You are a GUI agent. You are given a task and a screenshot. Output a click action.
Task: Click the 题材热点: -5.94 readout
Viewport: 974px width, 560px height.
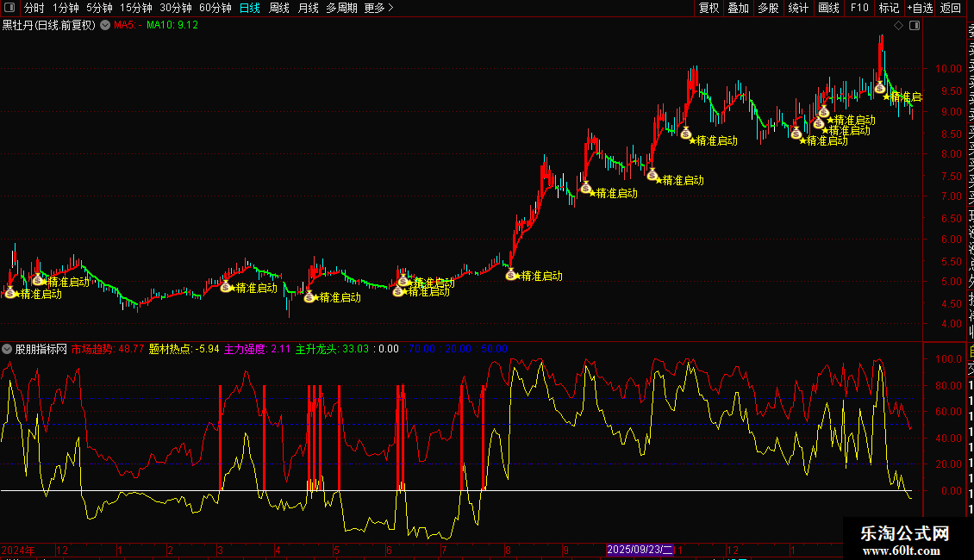tap(184, 349)
